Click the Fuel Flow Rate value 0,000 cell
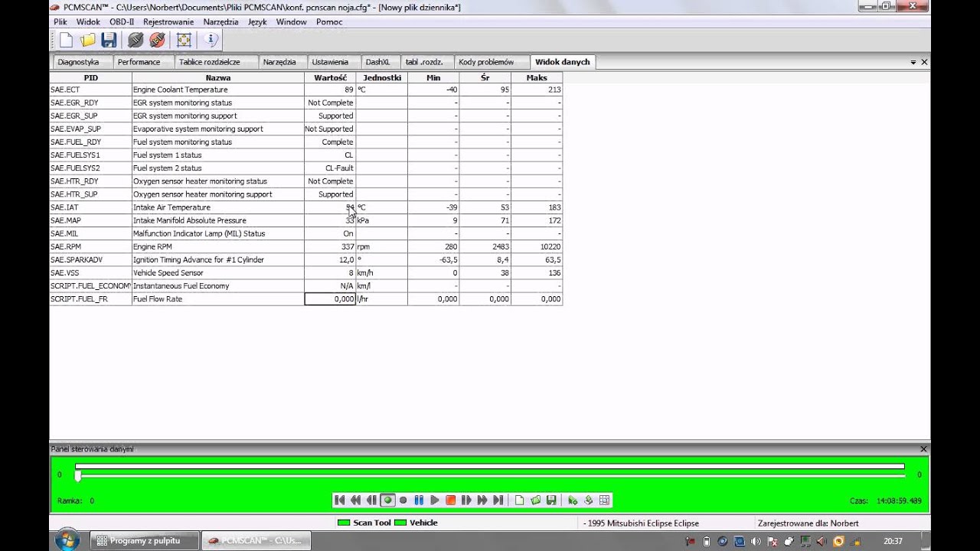Image resolution: width=980 pixels, height=551 pixels. point(330,299)
